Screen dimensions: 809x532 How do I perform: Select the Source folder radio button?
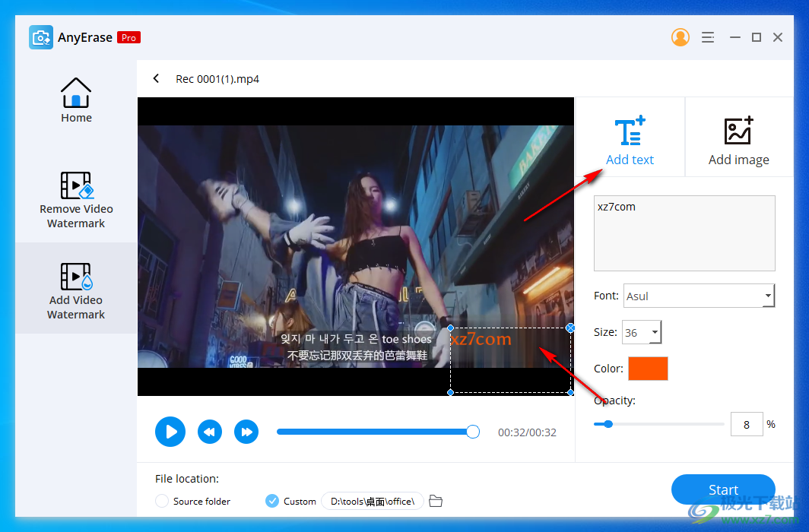pos(160,501)
